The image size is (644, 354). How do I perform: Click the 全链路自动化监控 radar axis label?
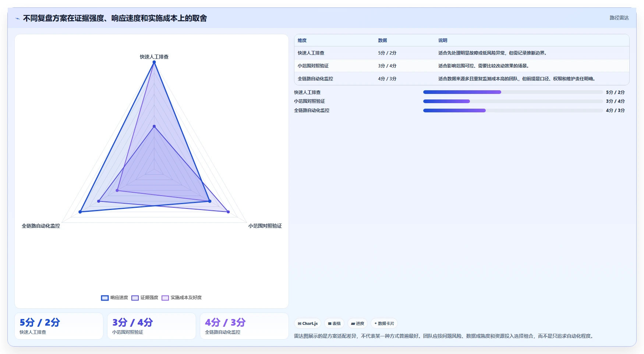(x=41, y=226)
